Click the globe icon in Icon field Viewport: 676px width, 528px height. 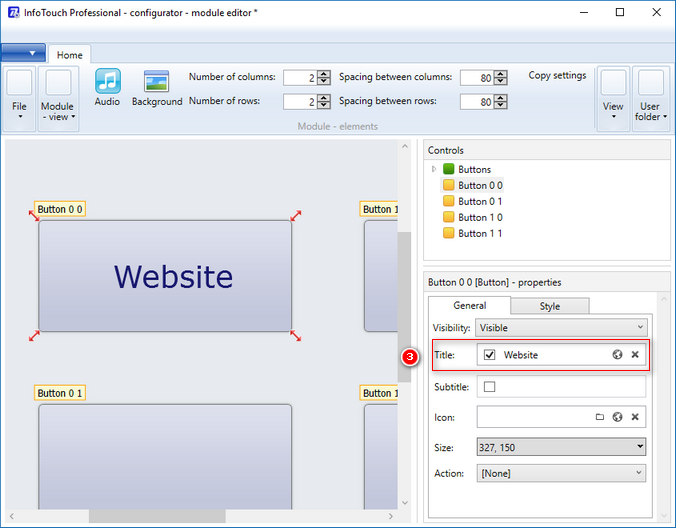[618, 417]
